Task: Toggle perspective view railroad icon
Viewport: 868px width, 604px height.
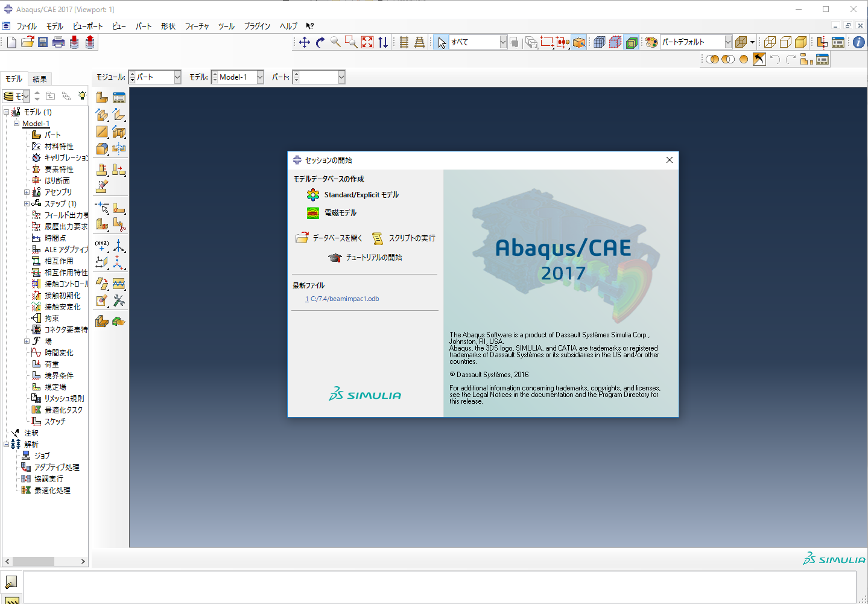Action: coord(419,42)
